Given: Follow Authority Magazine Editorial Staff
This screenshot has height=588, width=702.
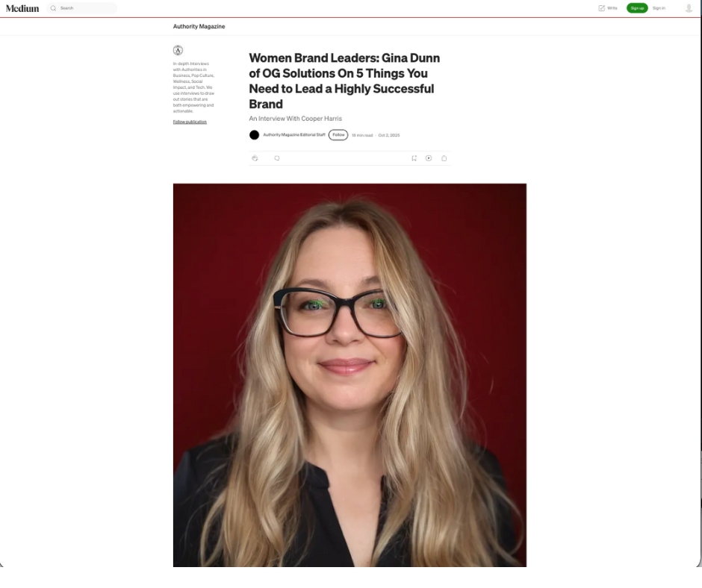Looking at the screenshot, I should pyautogui.click(x=338, y=135).
